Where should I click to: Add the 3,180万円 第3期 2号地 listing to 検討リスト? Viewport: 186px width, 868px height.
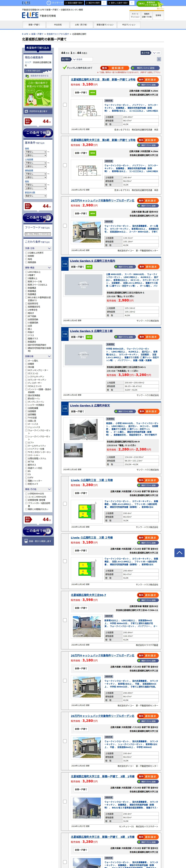[x=148, y=85]
